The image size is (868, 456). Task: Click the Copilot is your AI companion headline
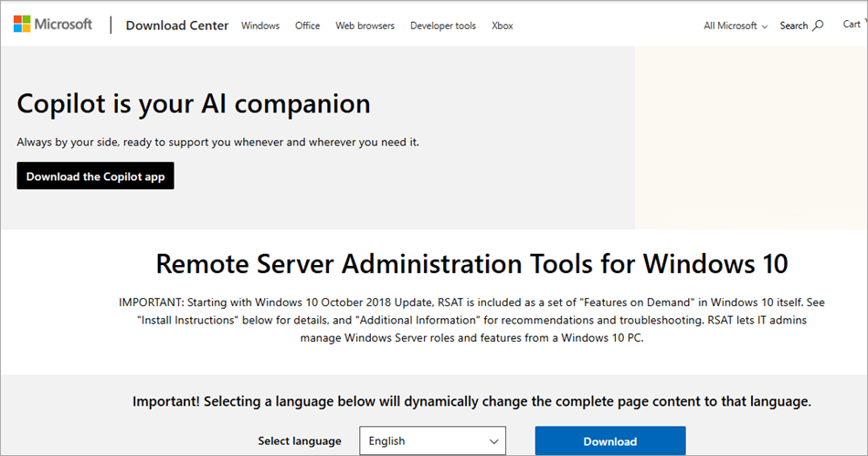point(194,103)
